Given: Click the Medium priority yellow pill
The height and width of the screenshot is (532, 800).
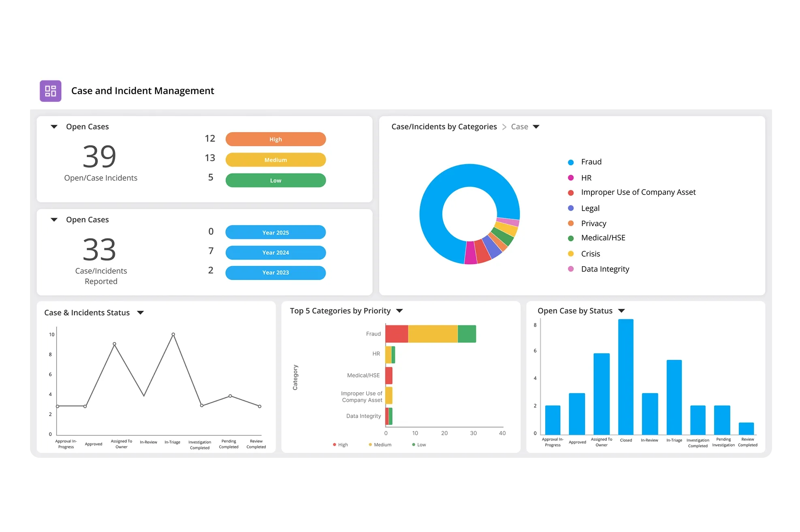Looking at the screenshot, I should pos(275,160).
